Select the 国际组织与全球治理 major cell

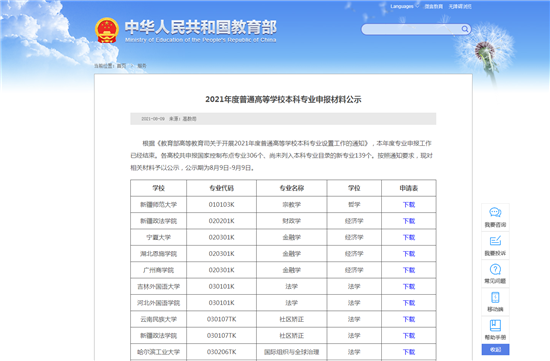(291, 352)
